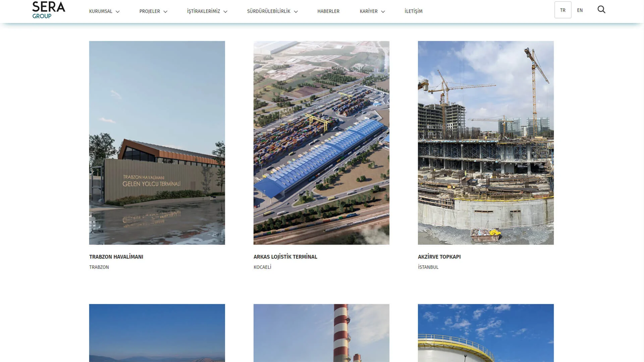Screen dimensions: 644x362
Task: Select the TR language option
Action: pyautogui.click(x=562, y=10)
